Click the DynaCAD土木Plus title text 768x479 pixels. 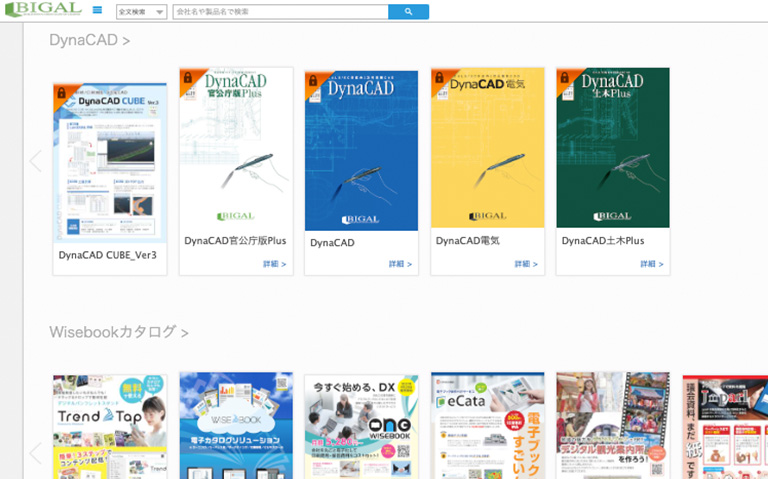603,241
